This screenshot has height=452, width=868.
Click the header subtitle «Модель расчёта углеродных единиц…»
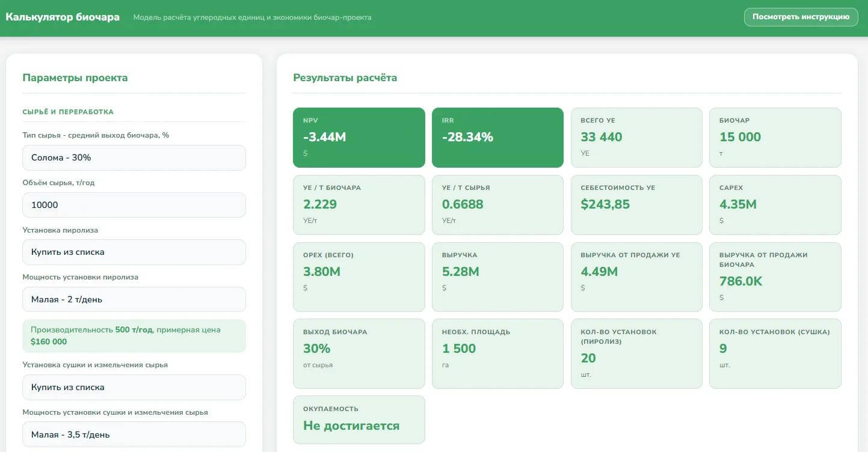coord(253,17)
